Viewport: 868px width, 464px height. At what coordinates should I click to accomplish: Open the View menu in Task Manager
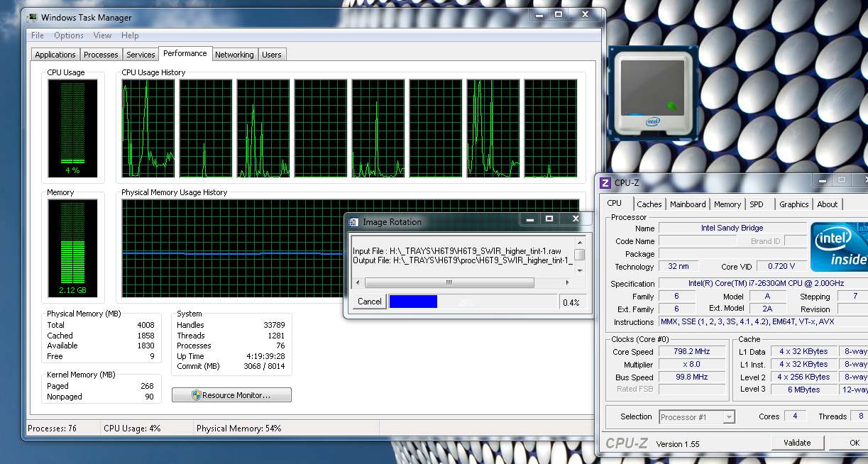click(102, 35)
